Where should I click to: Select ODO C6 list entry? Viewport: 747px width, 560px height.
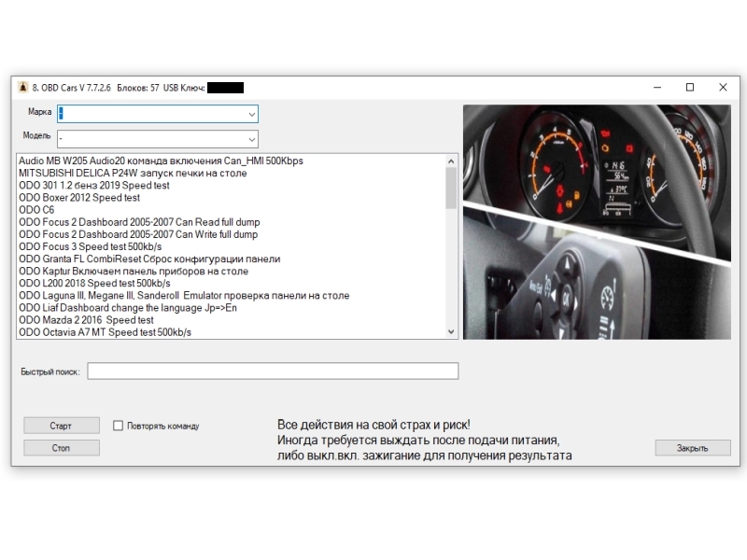[x=36, y=210]
